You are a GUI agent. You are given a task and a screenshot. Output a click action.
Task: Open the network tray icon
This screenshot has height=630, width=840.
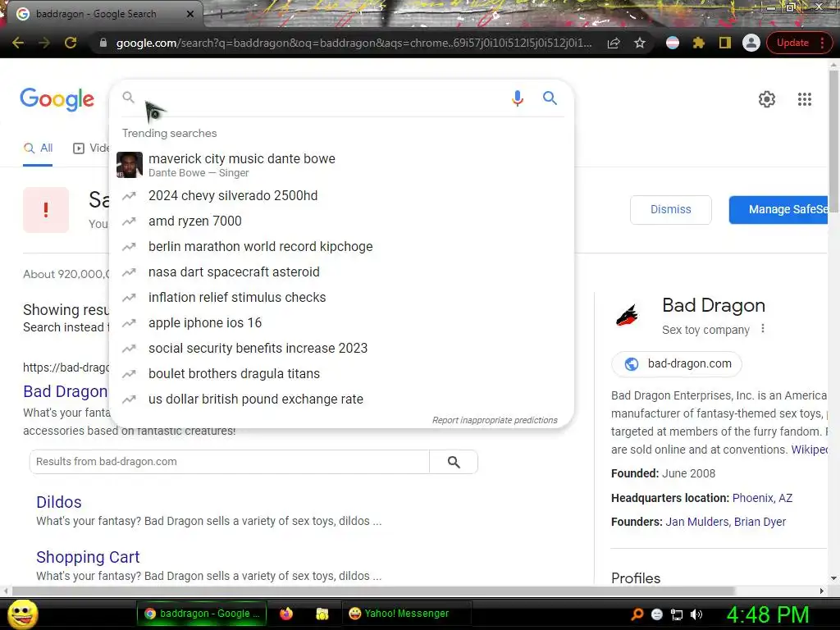click(677, 614)
